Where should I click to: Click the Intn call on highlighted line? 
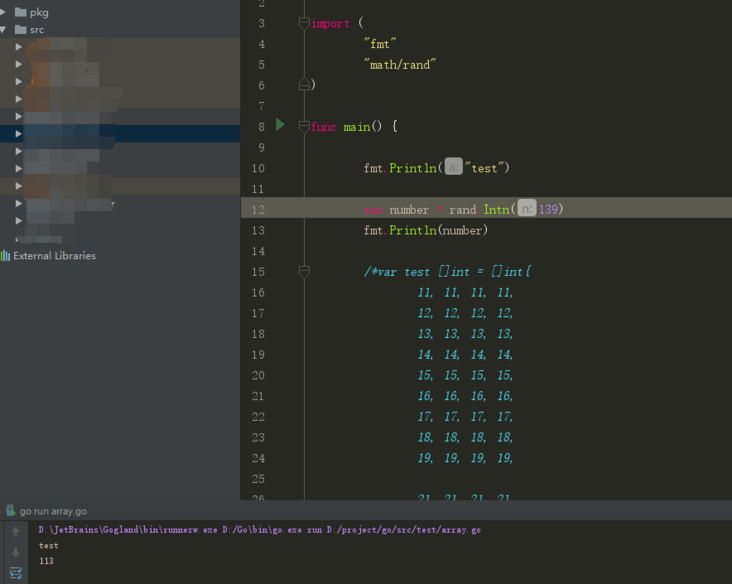point(496,209)
